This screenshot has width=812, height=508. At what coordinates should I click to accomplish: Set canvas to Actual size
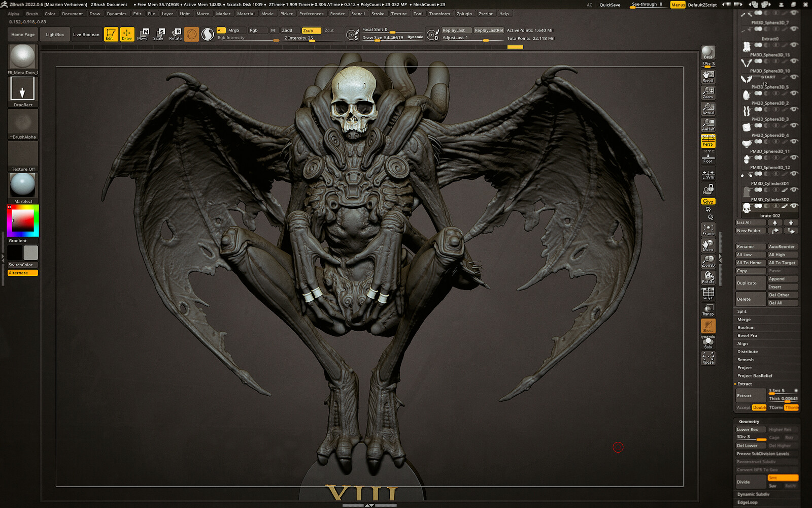click(x=708, y=109)
